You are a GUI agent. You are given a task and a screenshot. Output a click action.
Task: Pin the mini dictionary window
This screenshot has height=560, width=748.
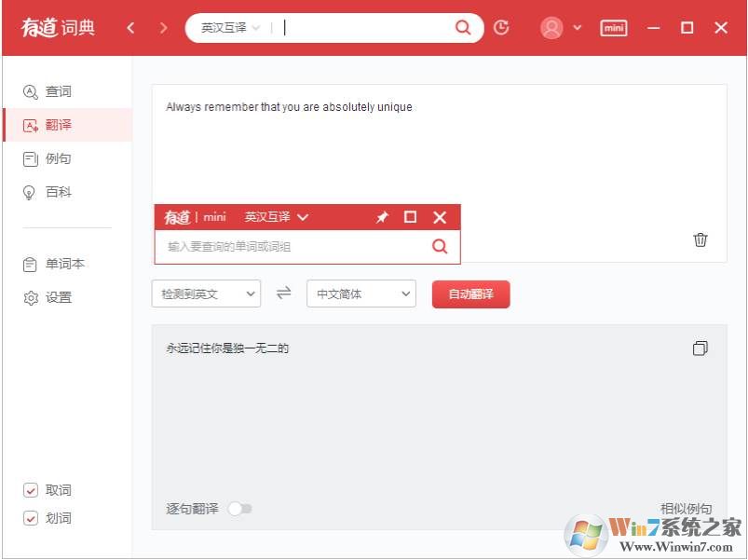pos(381,217)
